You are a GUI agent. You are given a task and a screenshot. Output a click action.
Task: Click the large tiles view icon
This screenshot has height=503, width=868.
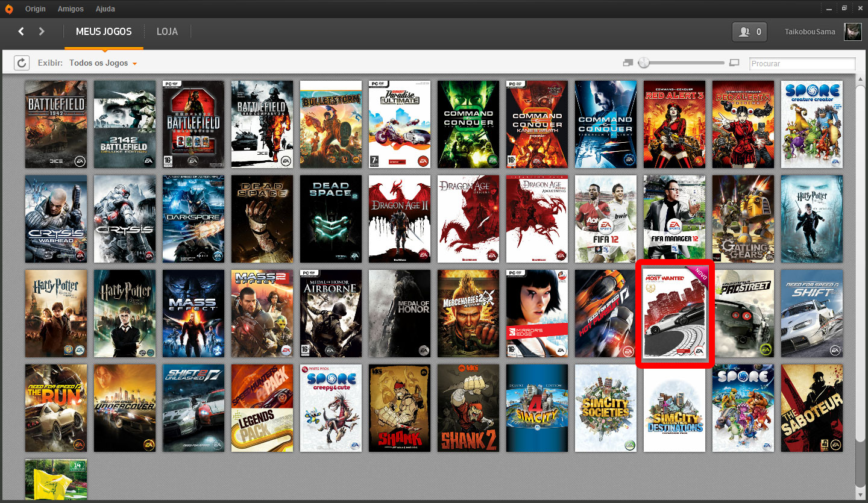[734, 63]
